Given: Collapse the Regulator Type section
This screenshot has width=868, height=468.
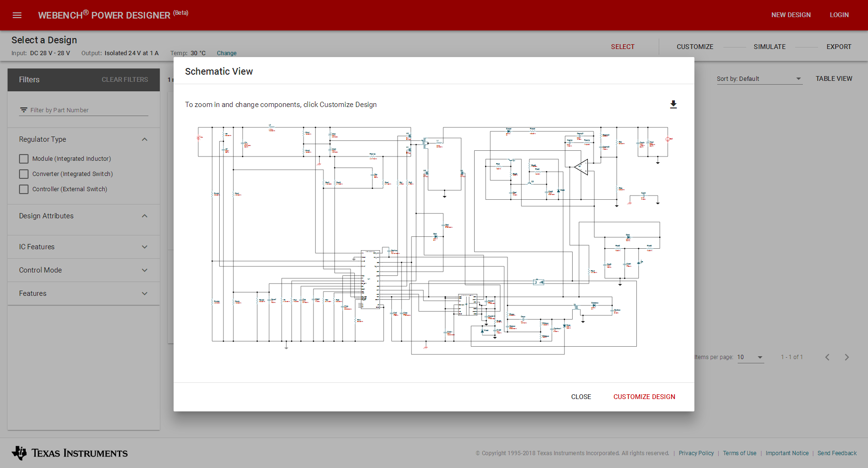Looking at the screenshot, I should coord(145,139).
